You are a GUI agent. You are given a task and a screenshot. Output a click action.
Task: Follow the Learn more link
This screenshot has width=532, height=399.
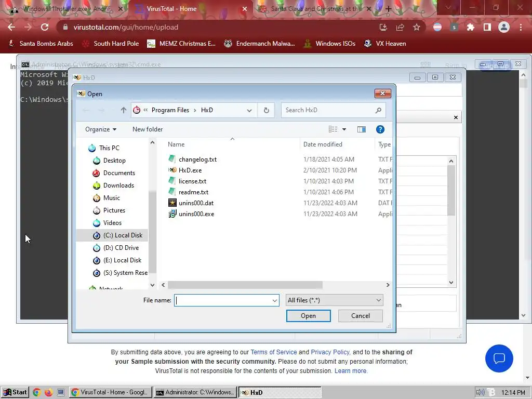tap(351, 371)
